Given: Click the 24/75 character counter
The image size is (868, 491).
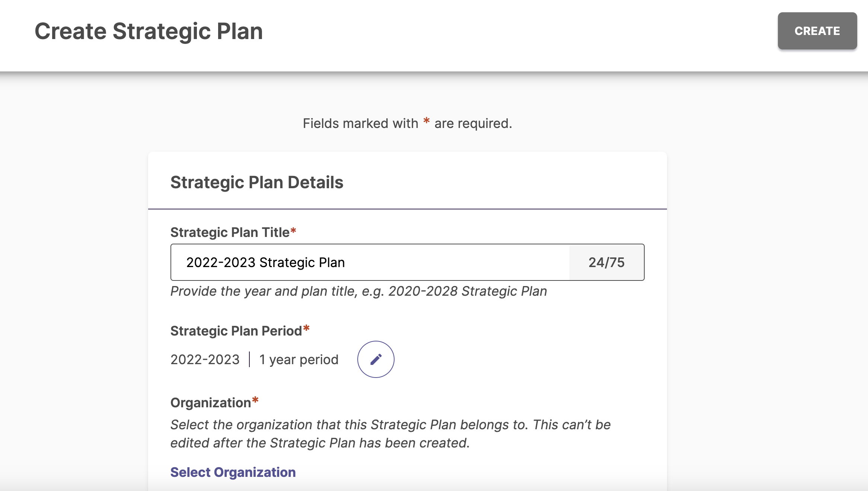Looking at the screenshot, I should pos(607,262).
